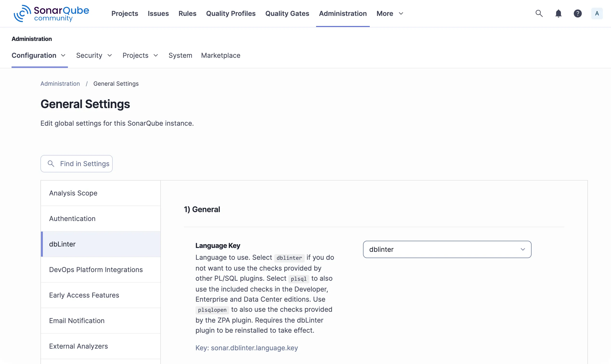
Task: Open the search magnifier in header
Action: (539, 13)
